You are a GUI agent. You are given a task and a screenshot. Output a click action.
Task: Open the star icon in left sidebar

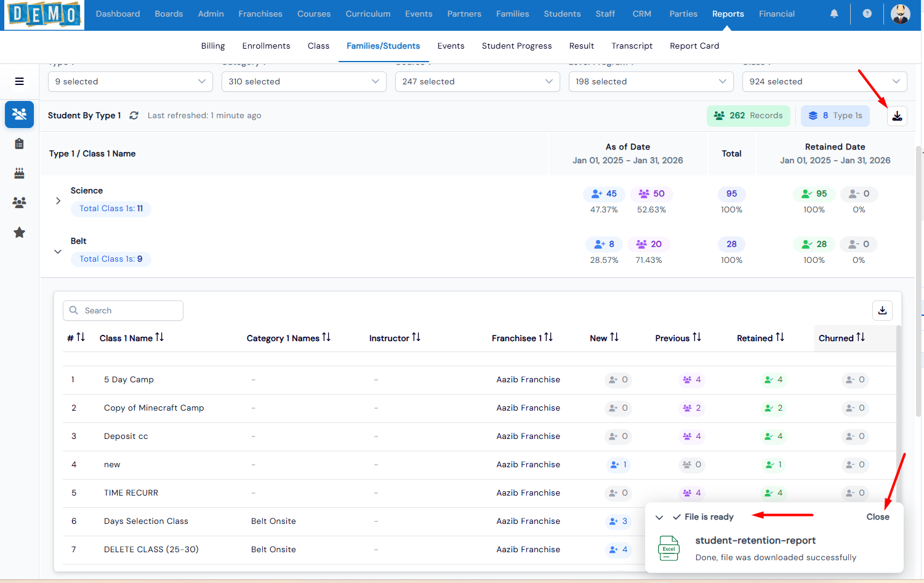20,233
